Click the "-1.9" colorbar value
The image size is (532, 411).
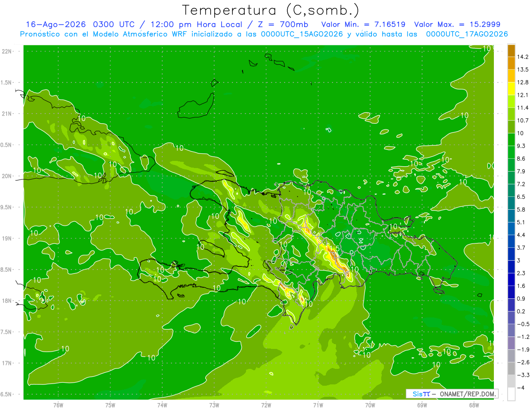click(523, 350)
